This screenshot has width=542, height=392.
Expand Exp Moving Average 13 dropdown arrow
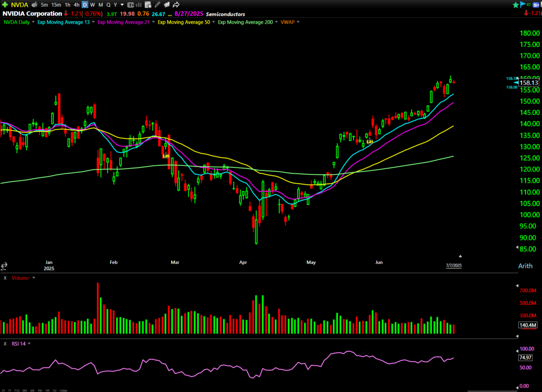(x=93, y=22)
